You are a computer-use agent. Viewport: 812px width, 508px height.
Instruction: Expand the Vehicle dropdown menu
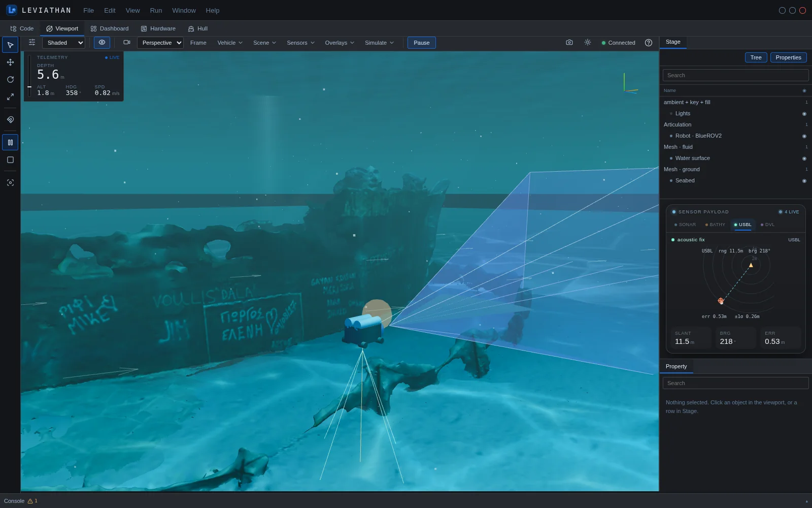tap(230, 43)
